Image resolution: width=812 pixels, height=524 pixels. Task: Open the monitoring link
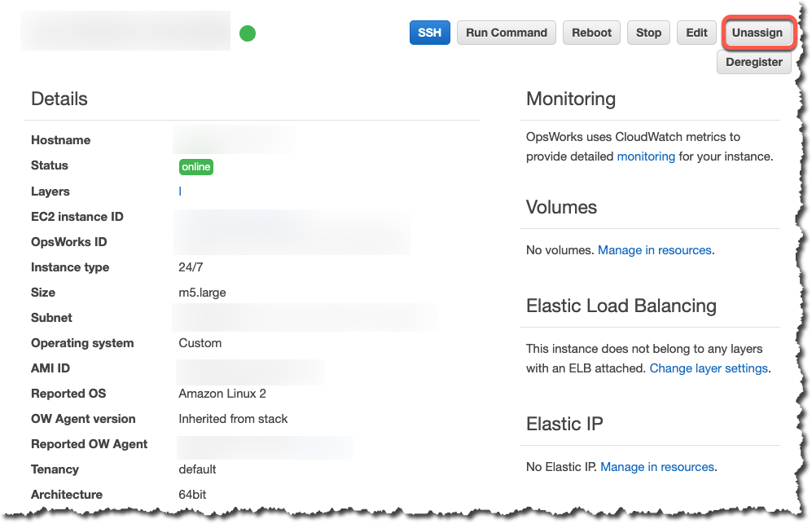646,156
